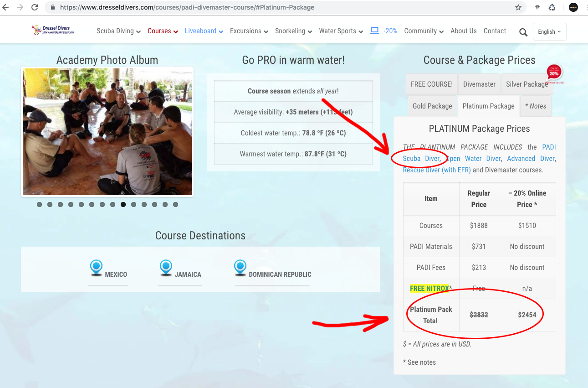Click the Courses online price $1510
This screenshot has height=388, width=588.
(x=527, y=225)
